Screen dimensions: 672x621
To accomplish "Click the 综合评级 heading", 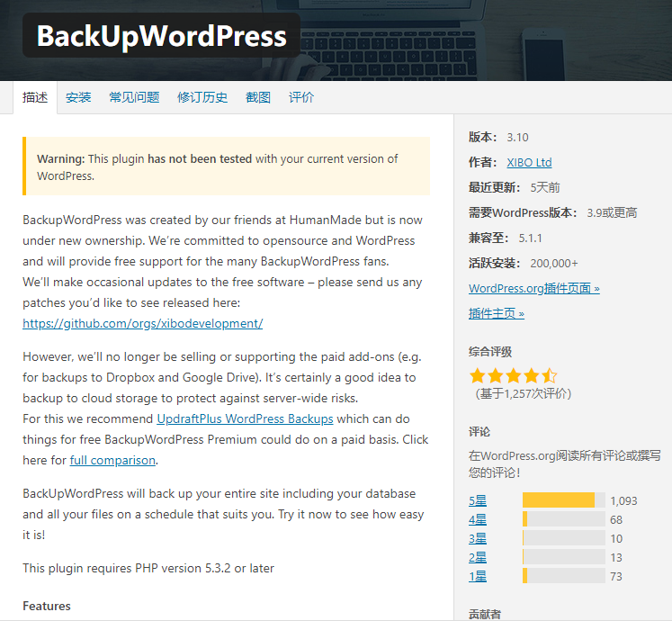I will 490,352.
